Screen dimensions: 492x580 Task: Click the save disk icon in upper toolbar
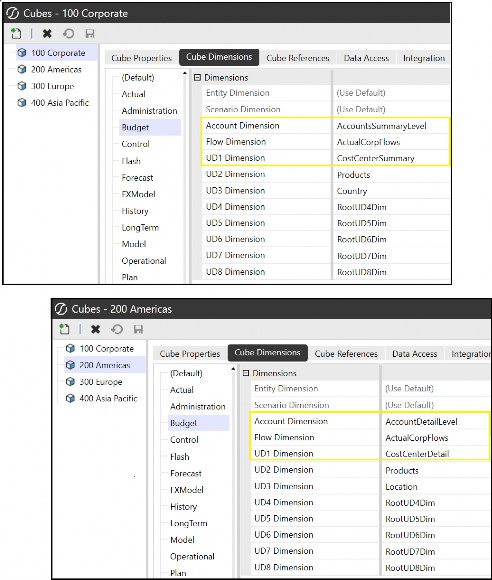tap(90, 34)
